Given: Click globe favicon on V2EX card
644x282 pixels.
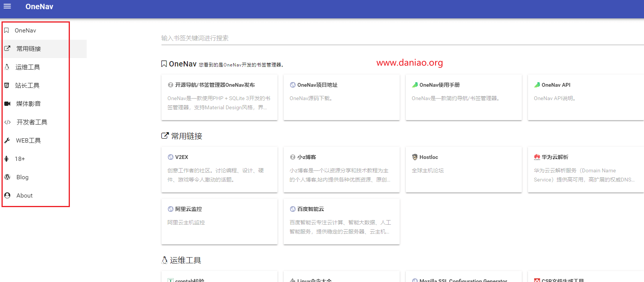Looking at the screenshot, I should click(x=171, y=157).
